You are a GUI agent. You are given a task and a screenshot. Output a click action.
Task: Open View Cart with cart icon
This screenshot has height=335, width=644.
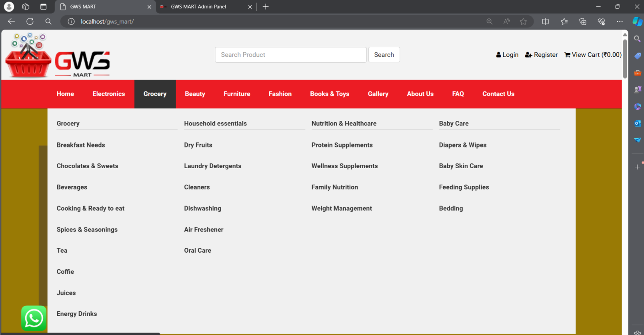[592, 55]
